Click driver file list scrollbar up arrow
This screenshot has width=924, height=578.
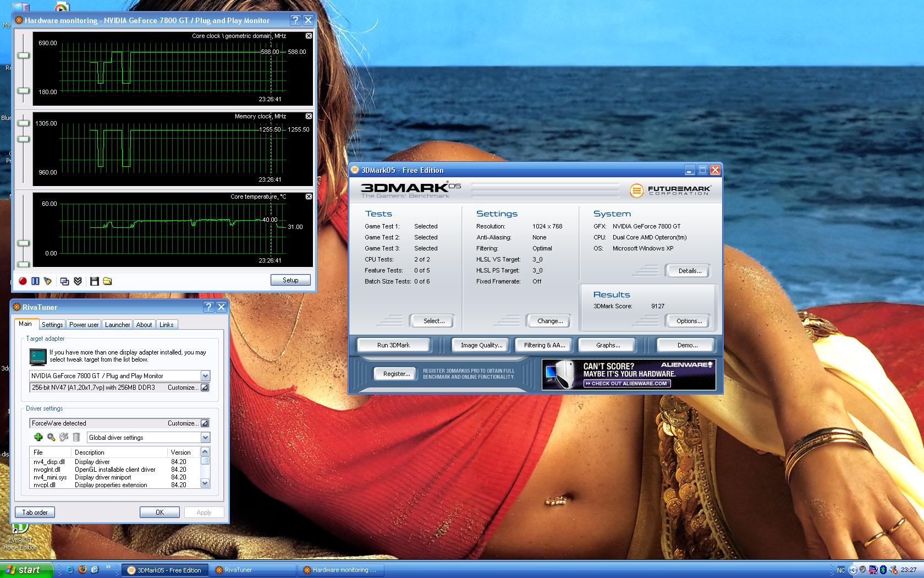(205, 452)
